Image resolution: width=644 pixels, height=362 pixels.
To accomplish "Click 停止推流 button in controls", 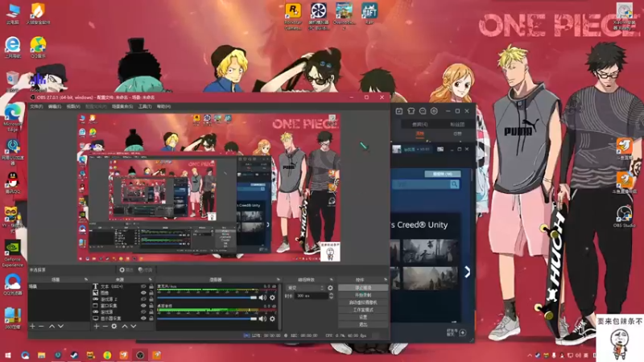I will [x=363, y=288].
